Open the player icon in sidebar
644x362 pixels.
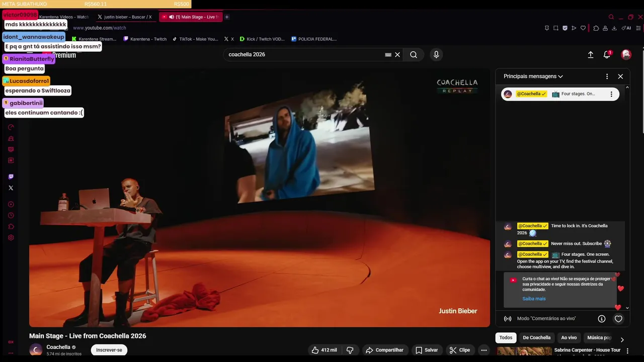[x=11, y=204]
